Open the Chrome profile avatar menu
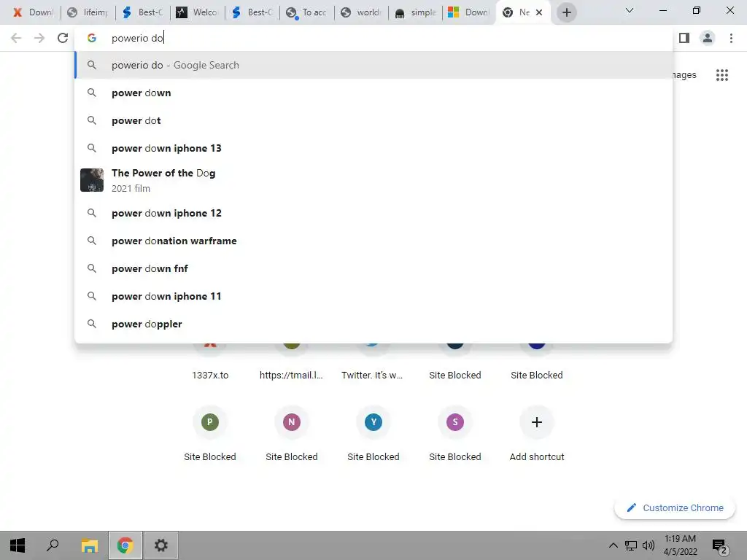 pyautogui.click(x=708, y=38)
